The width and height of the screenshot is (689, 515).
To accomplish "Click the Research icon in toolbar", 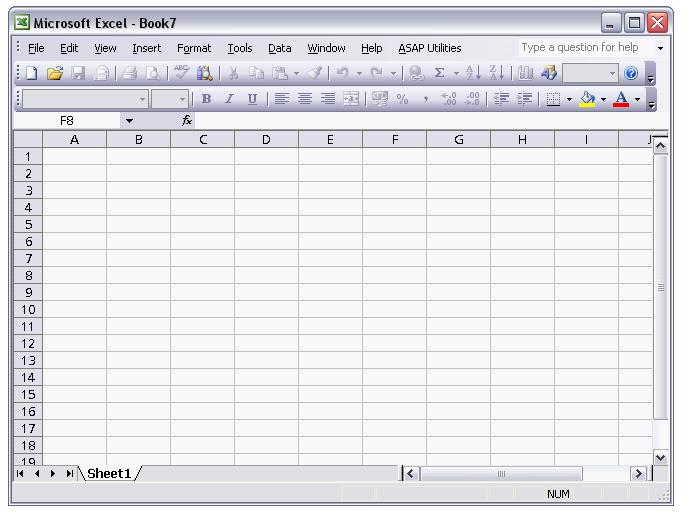I will click(x=204, y=73).
